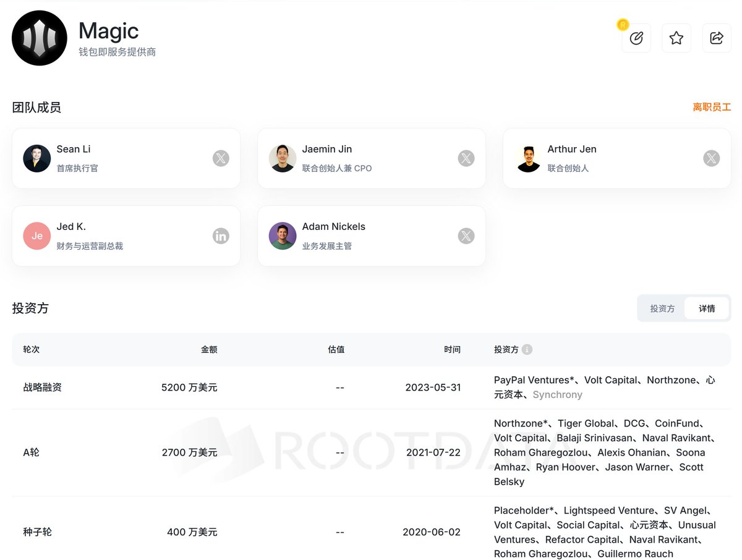Click the 钱包即服务提供商 tag
The width and height of the screenshot is (742, 560).
coord(117,53)
